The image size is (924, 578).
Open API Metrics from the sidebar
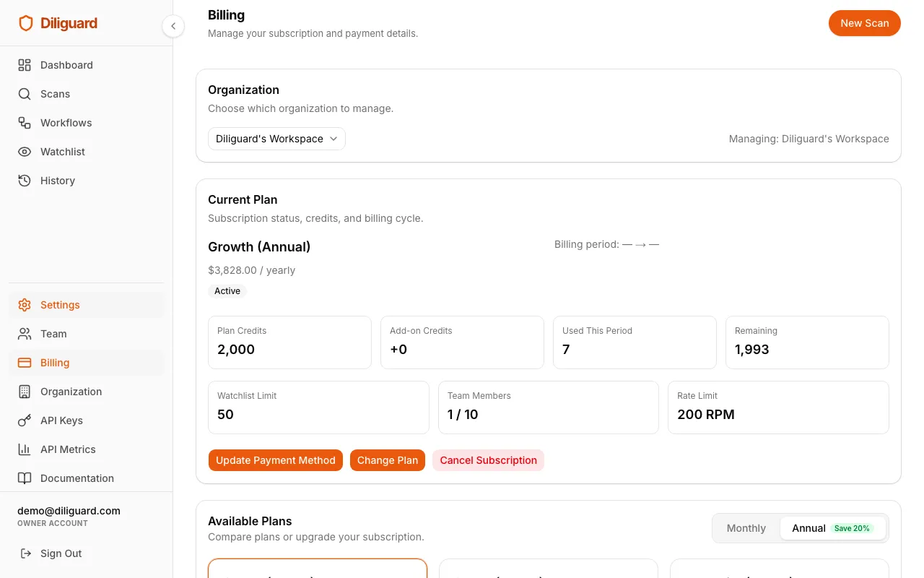pyautogui.click(x=87, y=449)
